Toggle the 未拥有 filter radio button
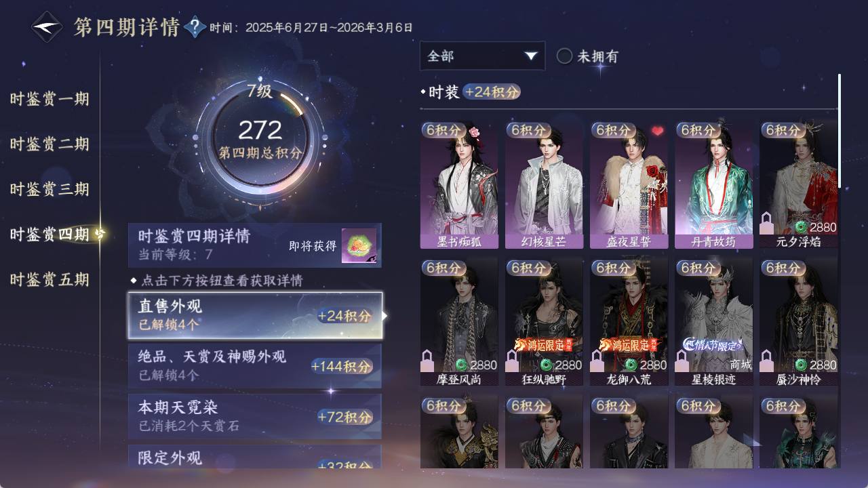The image size is (868, 488). tap(564, 56)
